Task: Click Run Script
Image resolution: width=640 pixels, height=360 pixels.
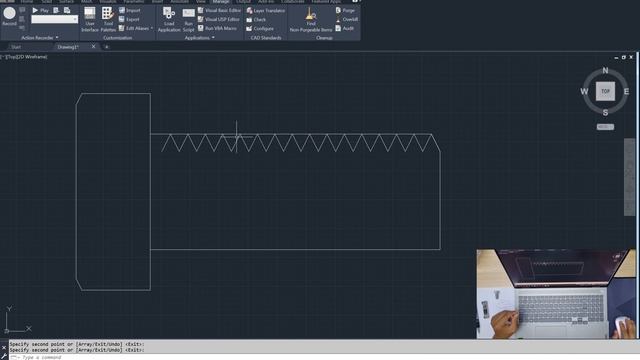Action: [x=188, y=20]
